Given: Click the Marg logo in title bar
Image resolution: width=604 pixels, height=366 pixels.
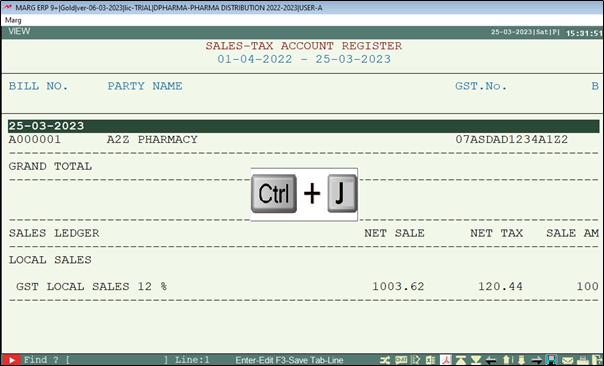Looking at the screenshot, I should (7, 7).
